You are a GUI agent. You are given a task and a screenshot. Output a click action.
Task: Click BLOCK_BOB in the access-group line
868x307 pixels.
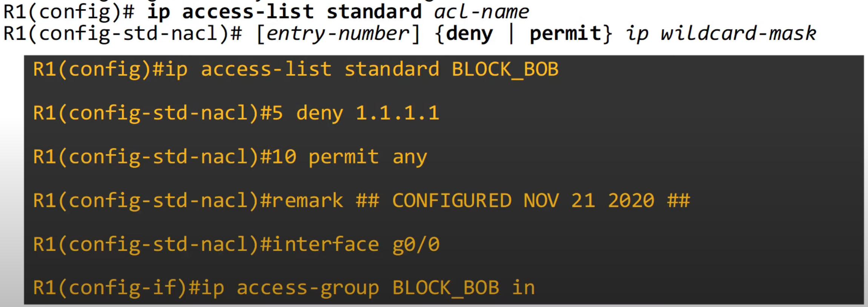click(x=446, y=288)
